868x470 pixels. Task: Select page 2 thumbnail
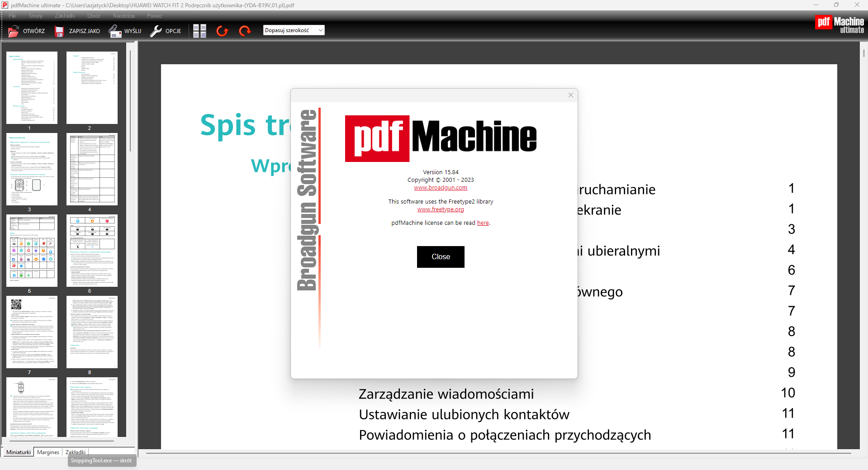point(92,88)
